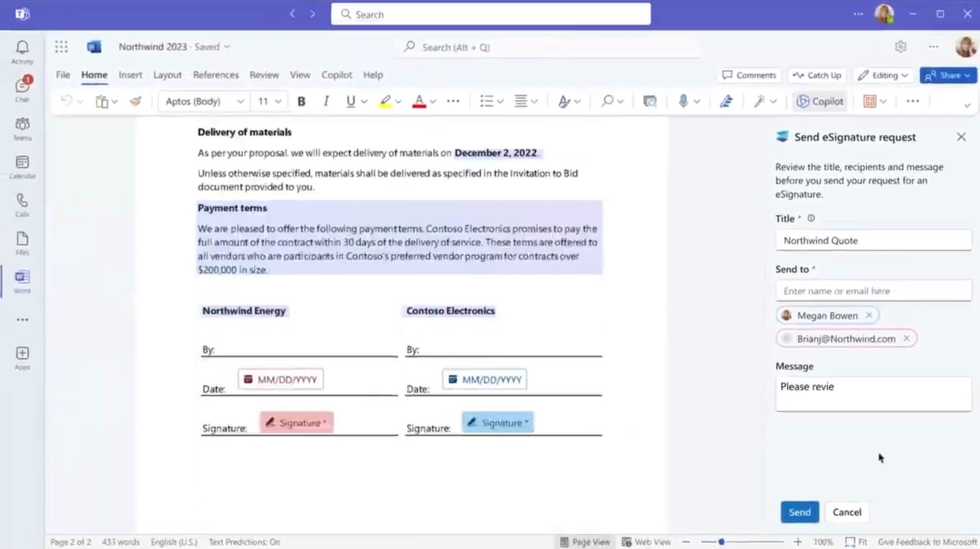This screenshot has width=980, height=549.
Task: Click Undo in the ribbon
Action: point(67,101)
